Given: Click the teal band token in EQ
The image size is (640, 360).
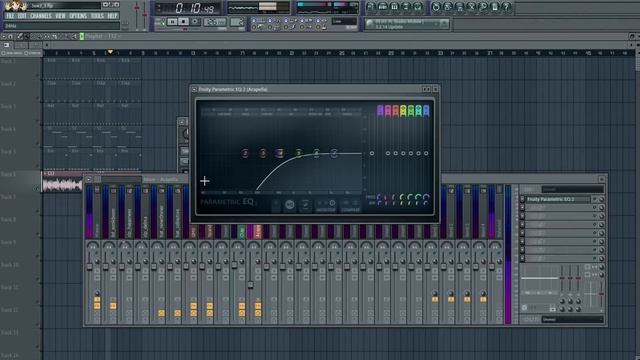Looking at the screenshot, I should 419,110.
